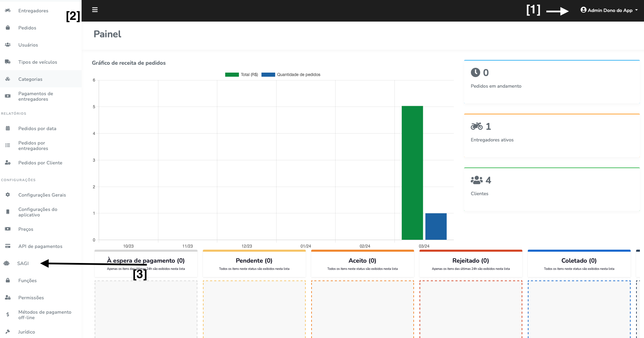Click the green Total bar for 03/24
644x338 pixels.
coord(412,173)
